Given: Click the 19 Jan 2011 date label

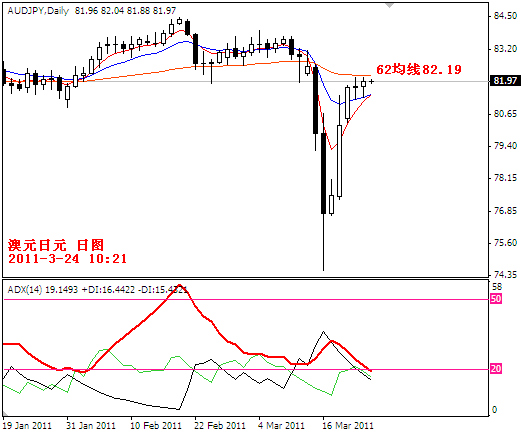Looking at the screenshot, I should pyautogui.click(x=27, y=425).
